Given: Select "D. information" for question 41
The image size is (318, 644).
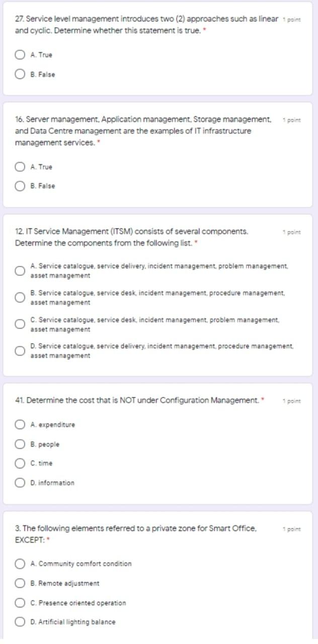Looking at the screenshot, I should pos(20,482).
